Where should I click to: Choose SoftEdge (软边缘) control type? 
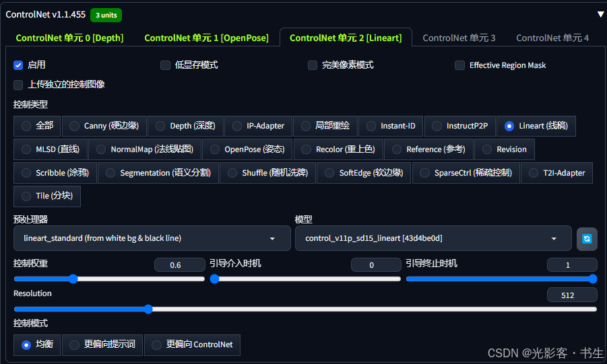pyautogui.click(x=364, y=173)
